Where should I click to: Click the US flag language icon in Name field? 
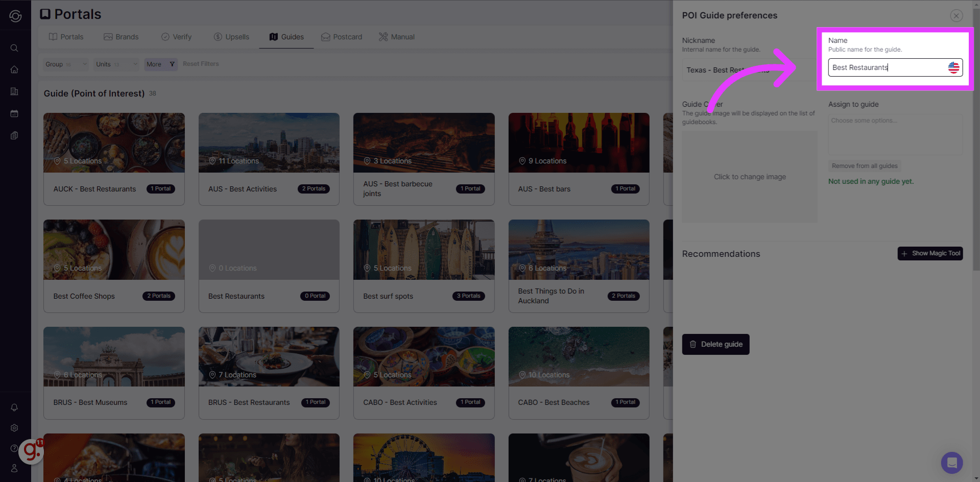point(953,67)
